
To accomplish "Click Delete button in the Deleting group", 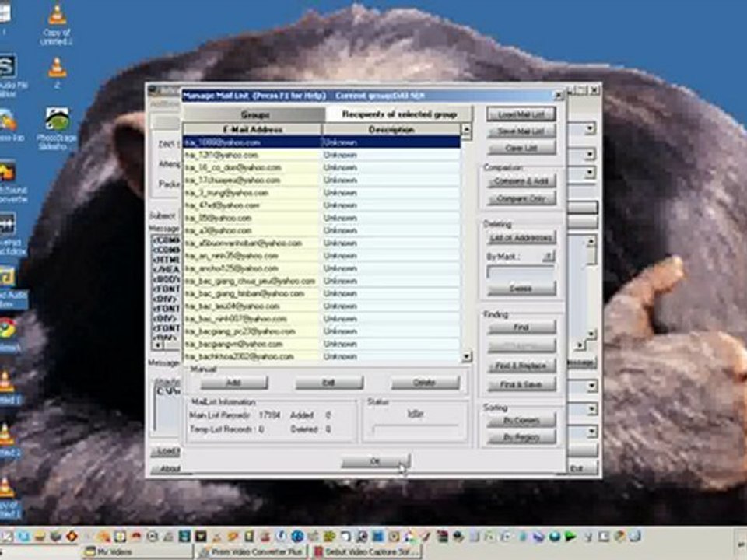I will [521, 289].
